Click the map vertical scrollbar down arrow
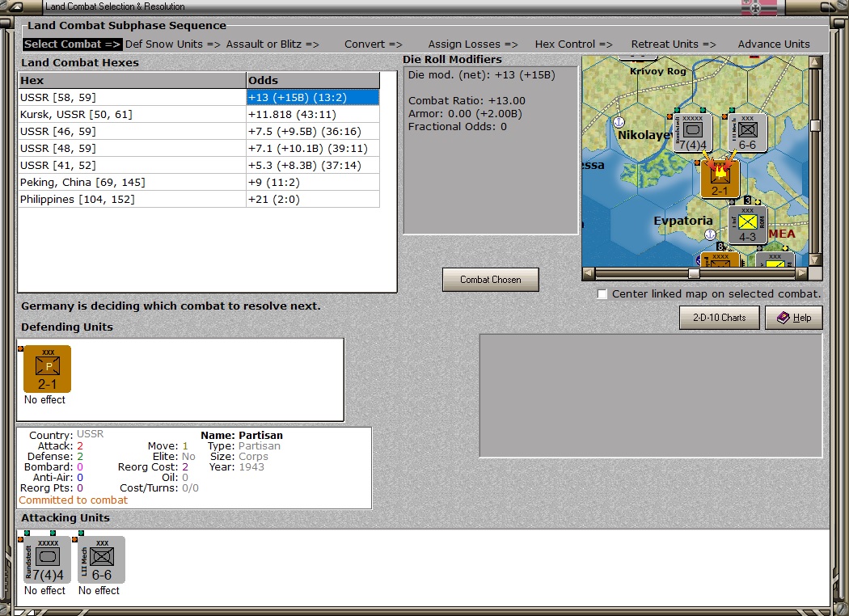The width and height of the screenshot is (849, 616). coord(815,259)
